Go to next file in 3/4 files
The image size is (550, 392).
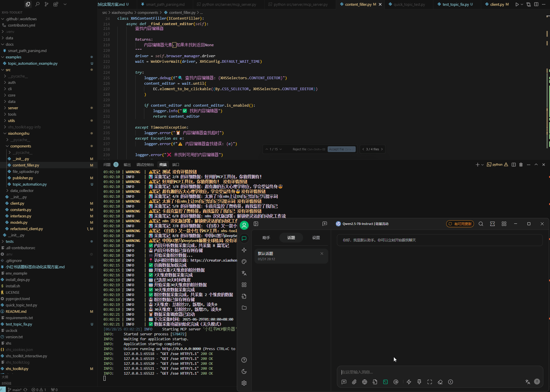(382, 149)
